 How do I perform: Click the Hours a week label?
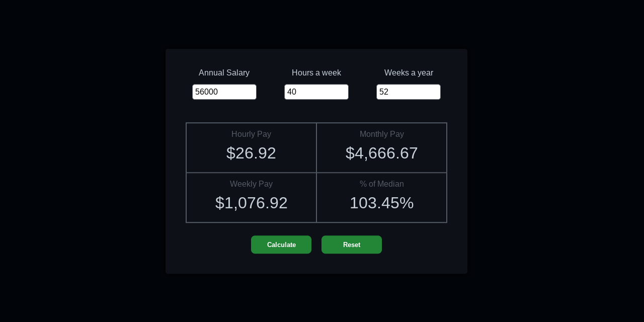click(316, 73)
